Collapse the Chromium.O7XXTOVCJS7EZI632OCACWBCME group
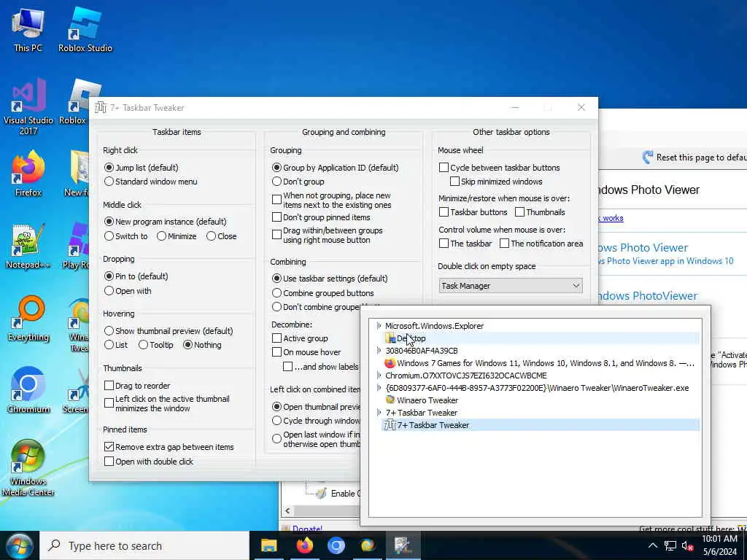The height and width of the screenshot is (560, 747). pyautogui.click(x=379, y=376)
